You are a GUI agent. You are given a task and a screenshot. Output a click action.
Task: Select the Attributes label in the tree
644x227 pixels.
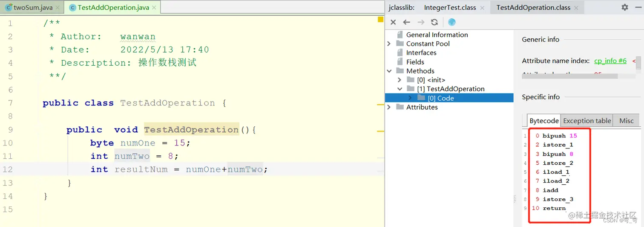pyautogui.click(x=422, y=107)
